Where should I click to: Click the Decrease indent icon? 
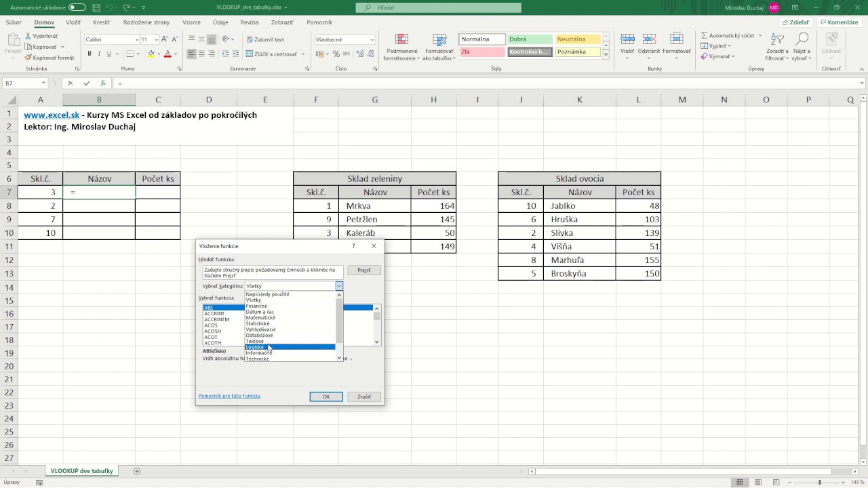pyautogui.click(x=226, y=54)
